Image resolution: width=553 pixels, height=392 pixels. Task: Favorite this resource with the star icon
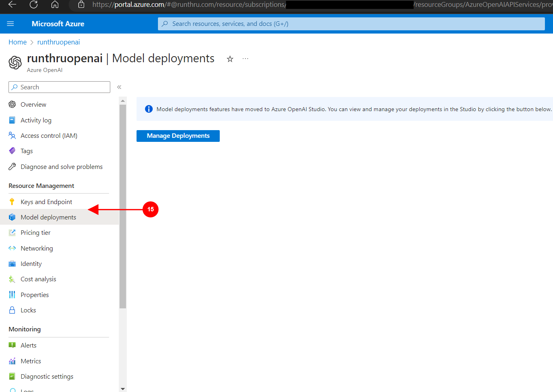click(230, 59)
